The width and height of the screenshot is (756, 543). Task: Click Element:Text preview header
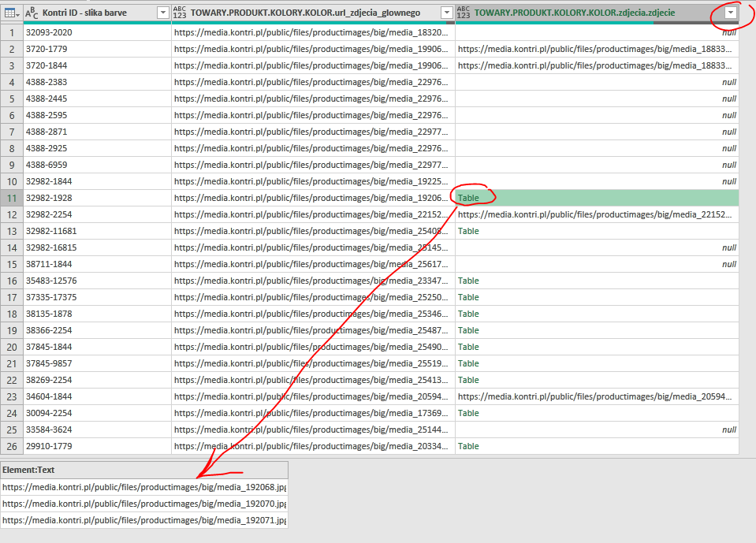point(144,470)
